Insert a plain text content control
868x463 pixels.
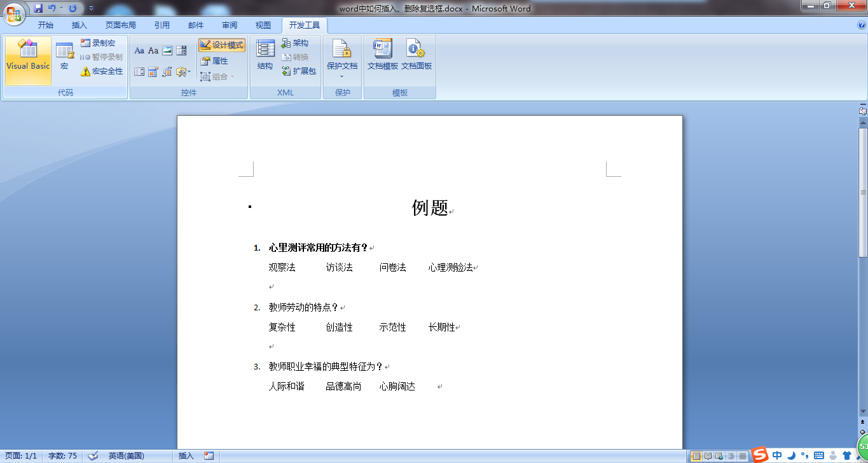click(153, 51)
